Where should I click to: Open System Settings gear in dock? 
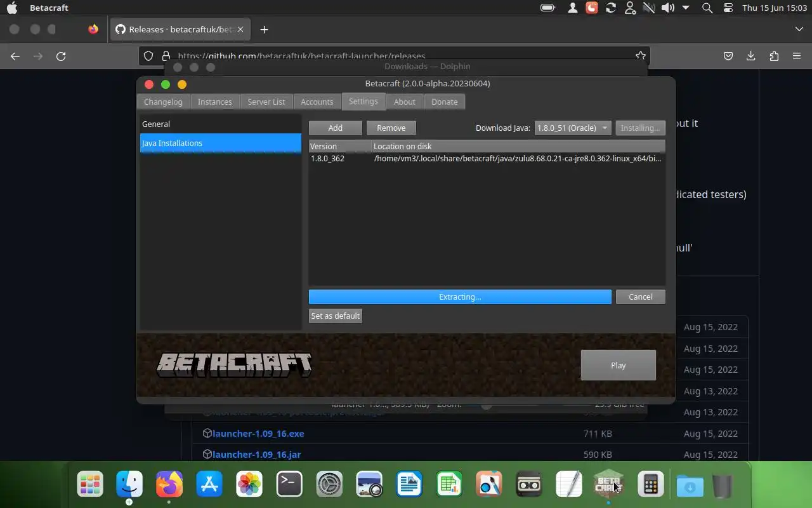[x=329, y=485]
